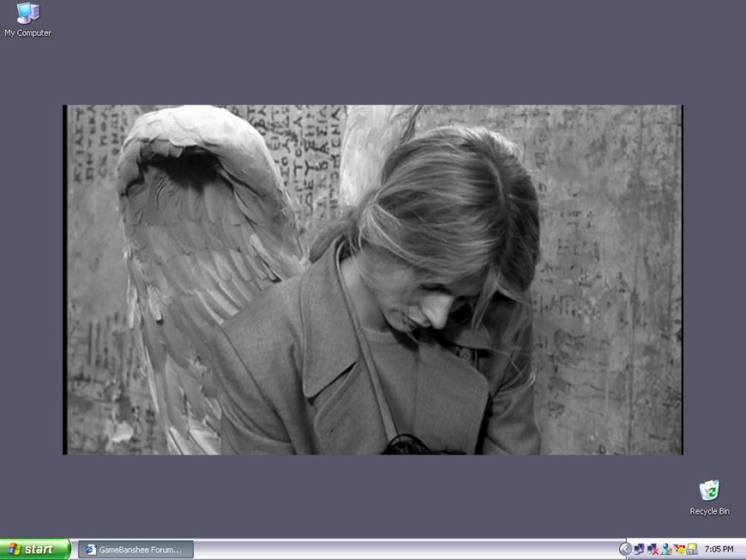This screenshot has width=746, height=560.
Task: Select the My Computer desktop icon
Action: (x=27, y=20)
